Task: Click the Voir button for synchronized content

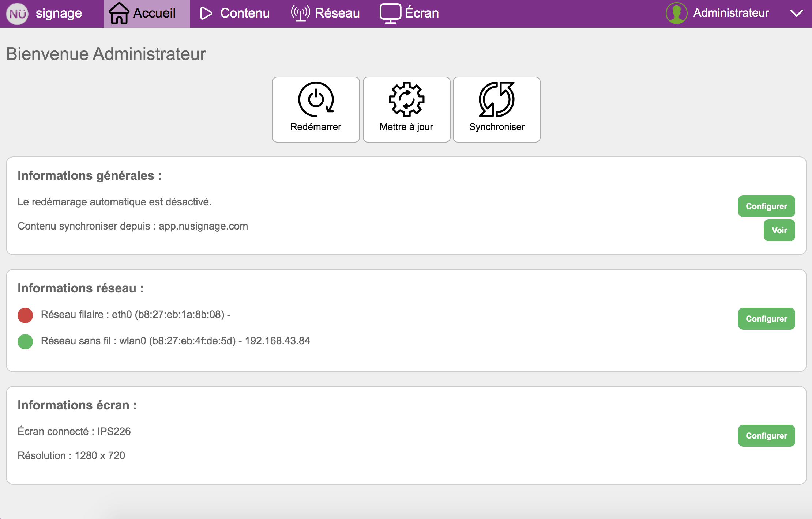Action: tap(779, 230)
